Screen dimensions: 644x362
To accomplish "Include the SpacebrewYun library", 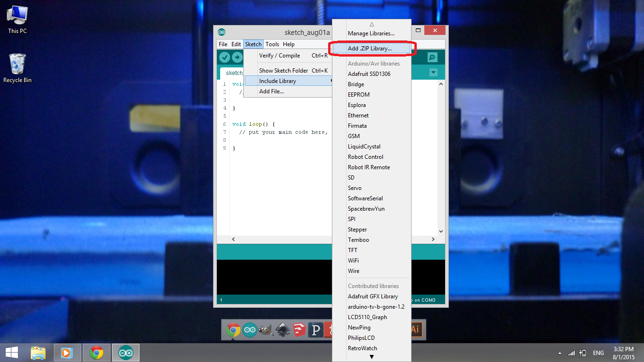I will tap(372, 209).
